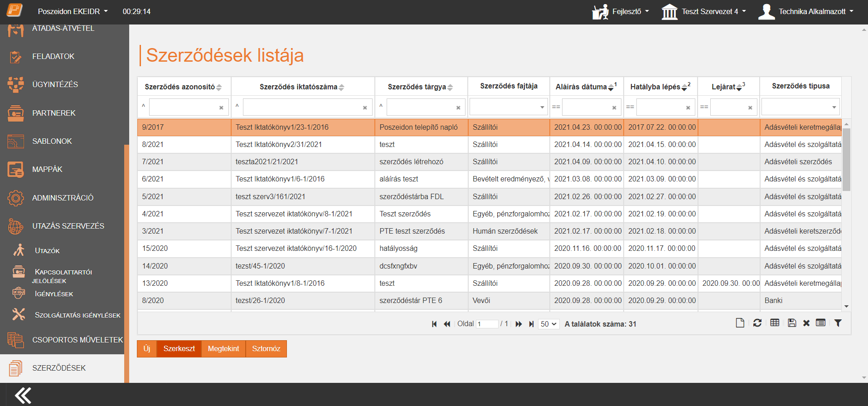Image resolution: width=868 pixels, height=406 pixels.
Task: Select contract row 13/2020
Action: pos(490,284)
